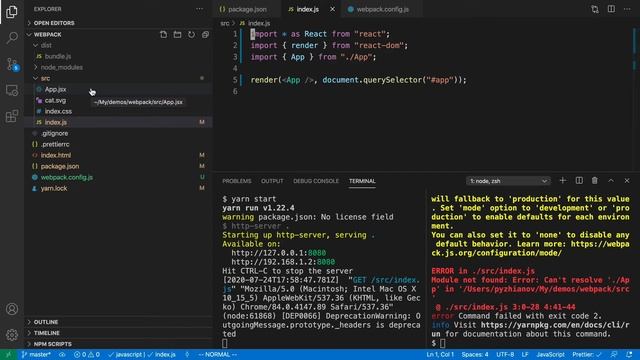Open the Problems panel tab
Screen dimensions: 640x360
(237, 181)
